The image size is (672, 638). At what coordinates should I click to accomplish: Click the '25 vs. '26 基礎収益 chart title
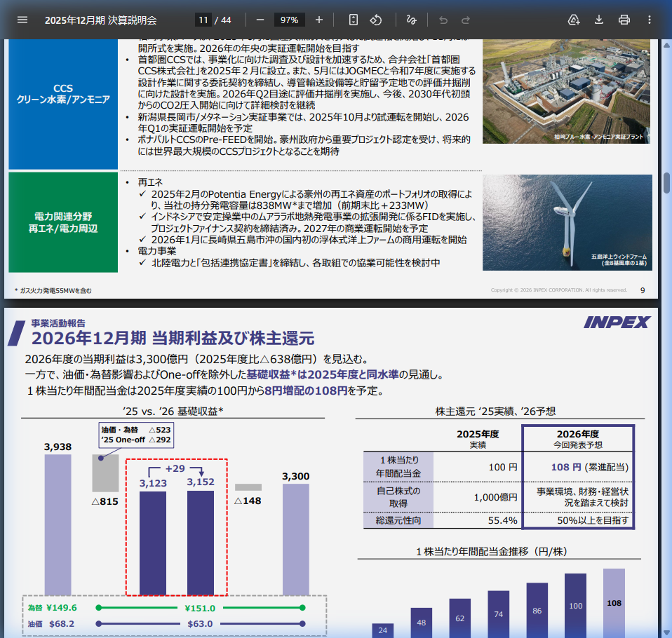pyautogui.click(x=173, y=412)
